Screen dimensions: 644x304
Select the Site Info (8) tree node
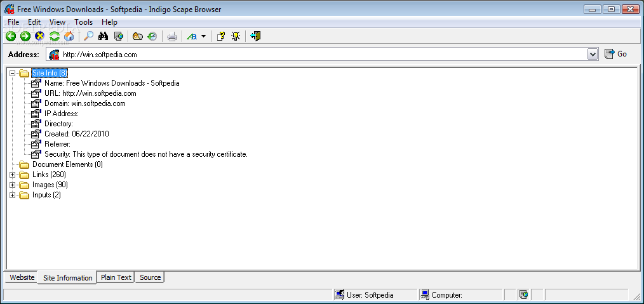(50, 73)
